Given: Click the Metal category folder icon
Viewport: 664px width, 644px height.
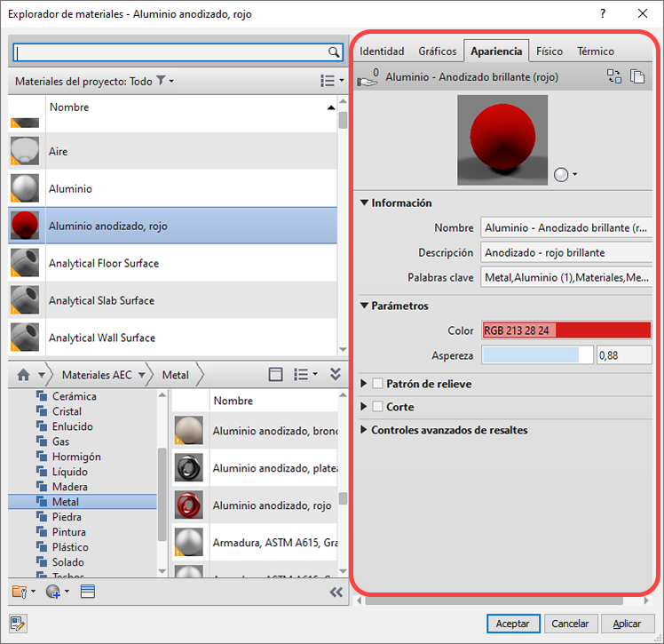Looking at the screenshot, I should tap(42, 501).
